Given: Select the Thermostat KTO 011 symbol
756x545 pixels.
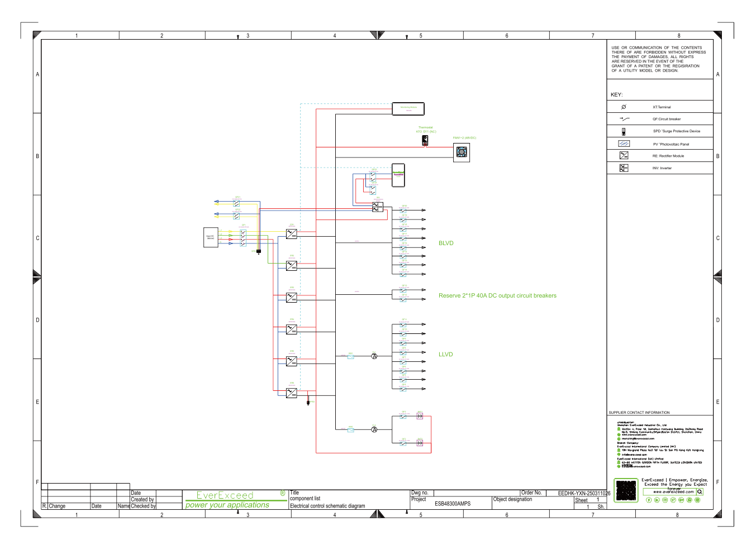Looking at the screenshot, I should pos(425,141).
